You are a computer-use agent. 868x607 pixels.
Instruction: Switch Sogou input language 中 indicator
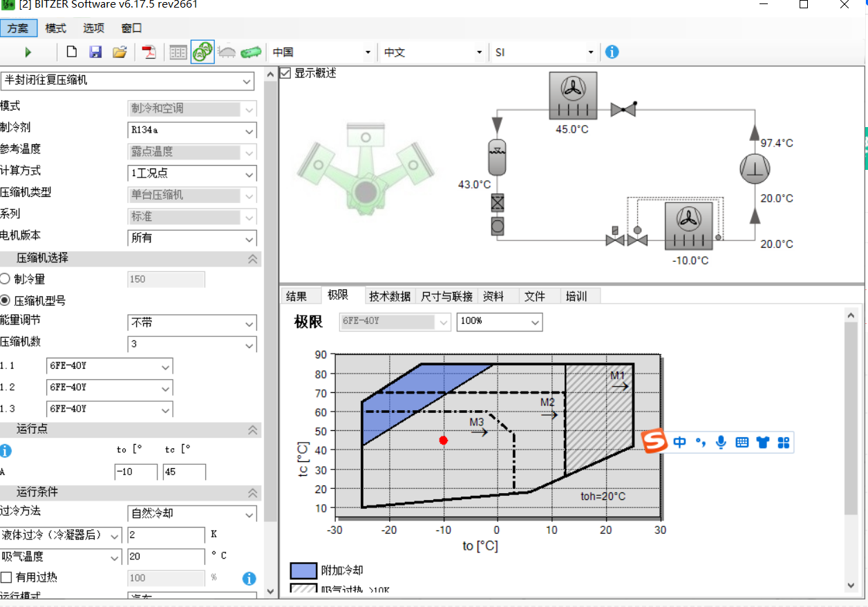coord(680,442)
